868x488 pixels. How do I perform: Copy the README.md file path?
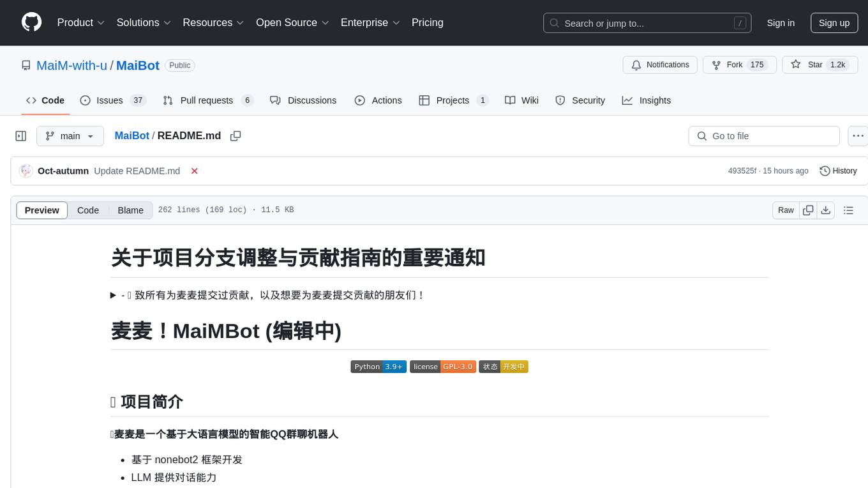click(x=236, y=136)
